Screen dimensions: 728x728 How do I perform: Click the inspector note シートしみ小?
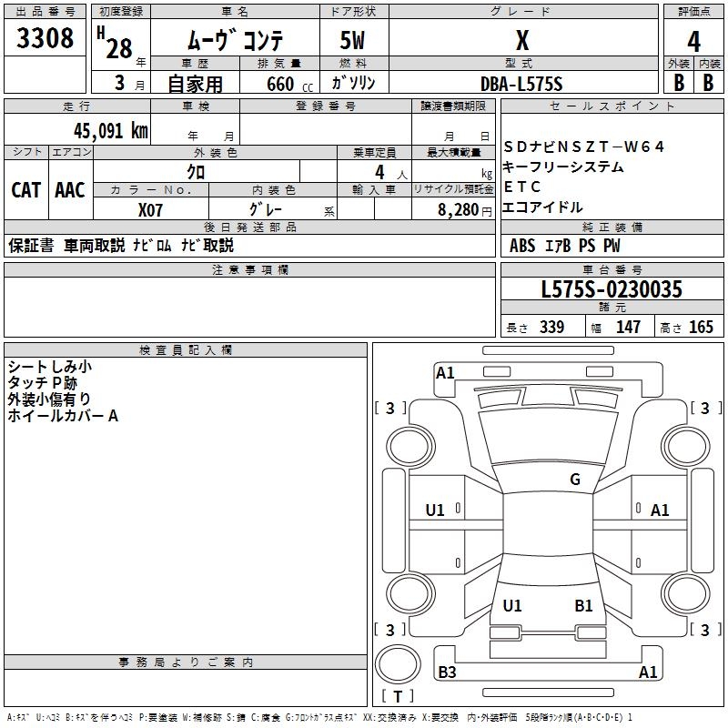click(50, 367)
